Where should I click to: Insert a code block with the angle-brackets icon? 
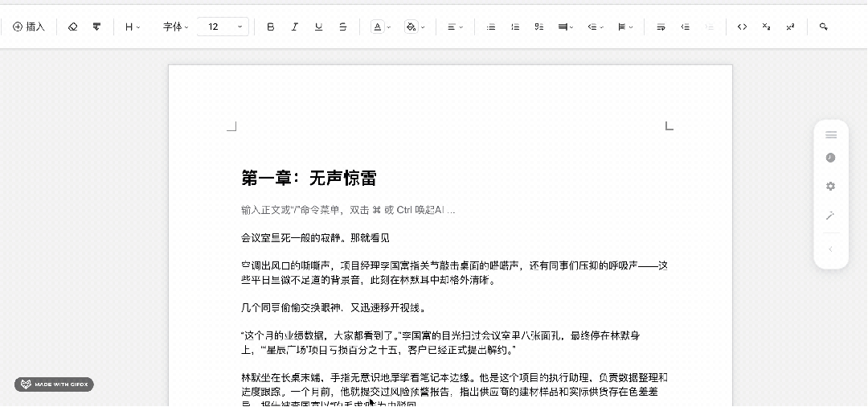pyautogui.click(x=743, y=27)
